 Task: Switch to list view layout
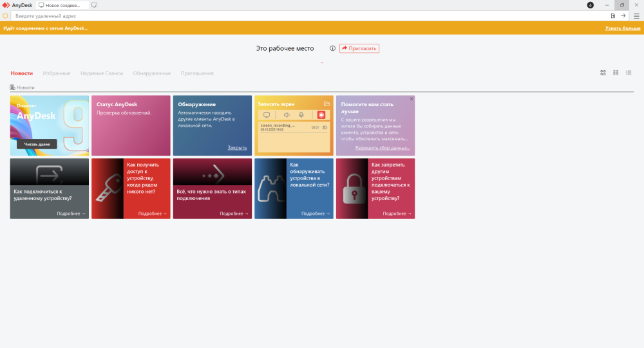coord(629,73)
